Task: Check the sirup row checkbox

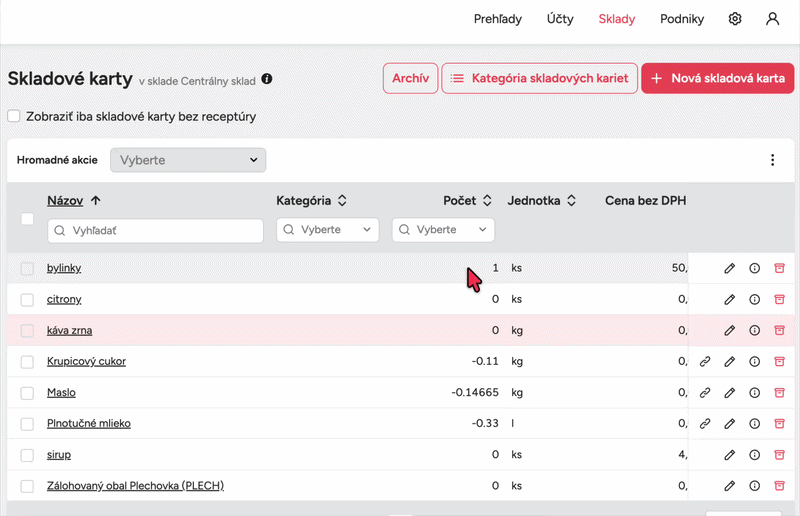Action: click(27, 455)
